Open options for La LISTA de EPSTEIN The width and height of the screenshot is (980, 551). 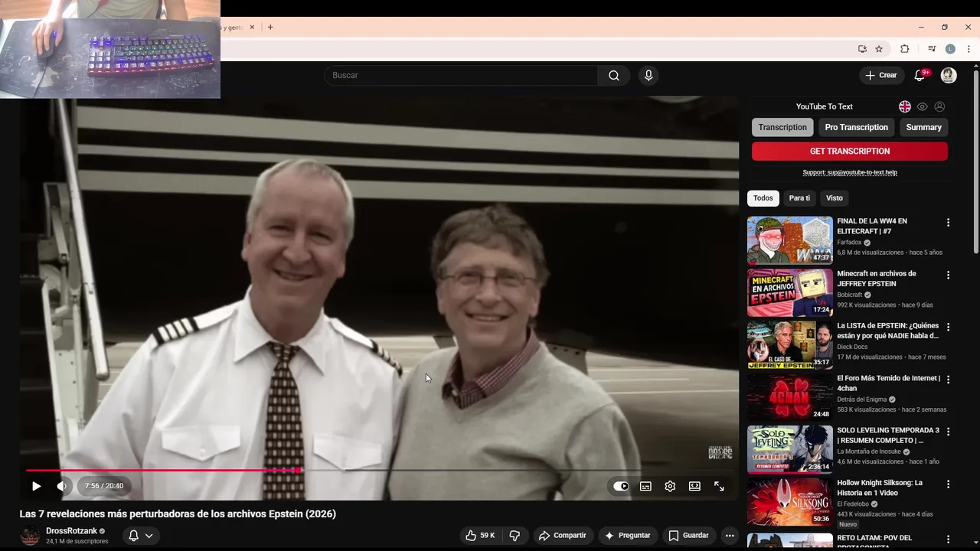[948, 327]
